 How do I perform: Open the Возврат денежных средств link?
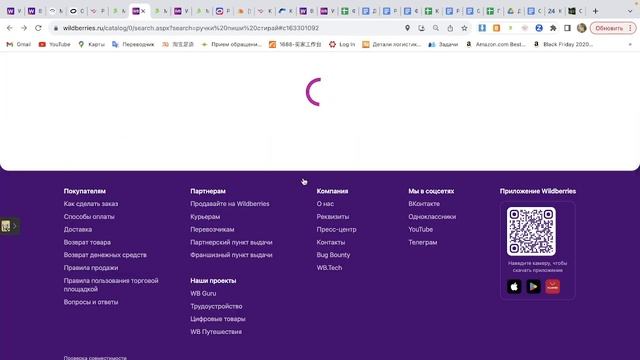(x=105, y=255)
